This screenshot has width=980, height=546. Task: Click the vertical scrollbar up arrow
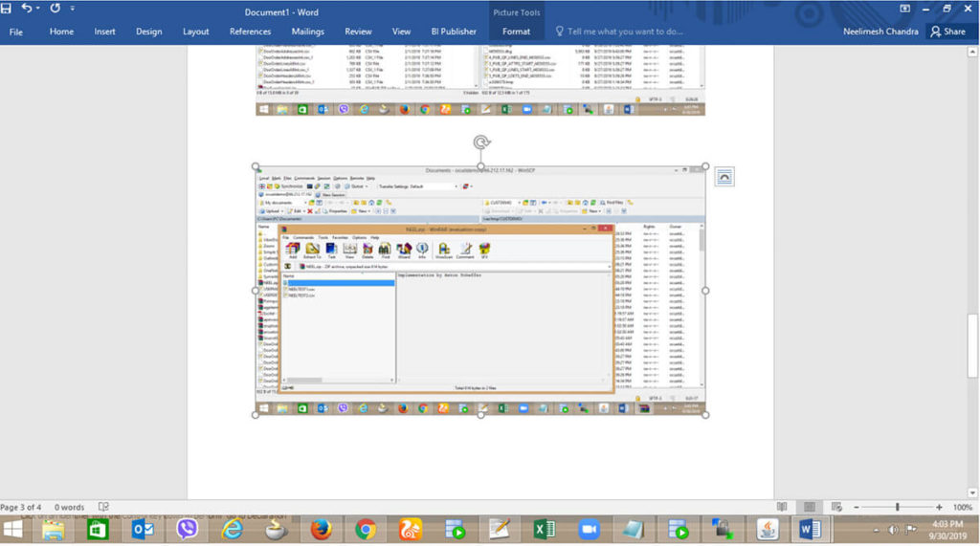972,53
